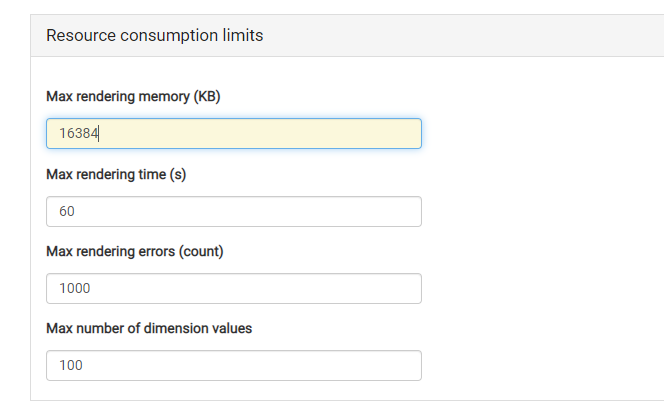Image resolution: width=664 pixels, height=412 pixels.
Task: Click the "Max rendering time (s)" label
Action: click(x=116, y=174)
